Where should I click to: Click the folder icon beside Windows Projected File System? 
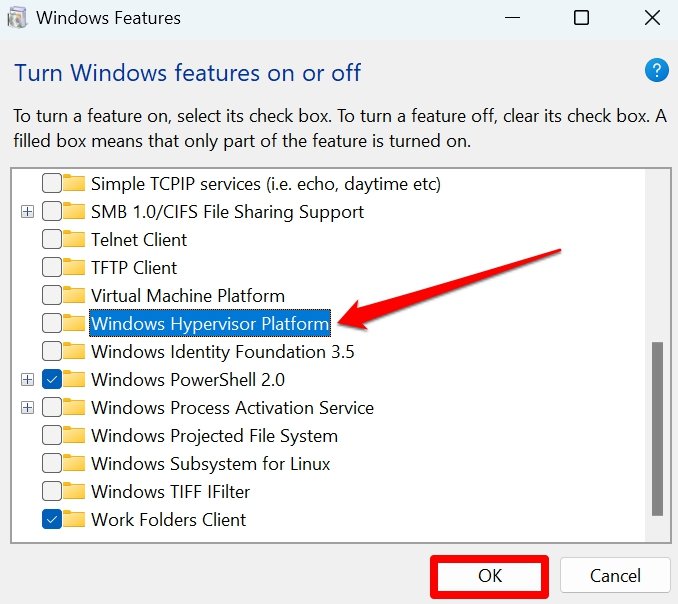74,436
